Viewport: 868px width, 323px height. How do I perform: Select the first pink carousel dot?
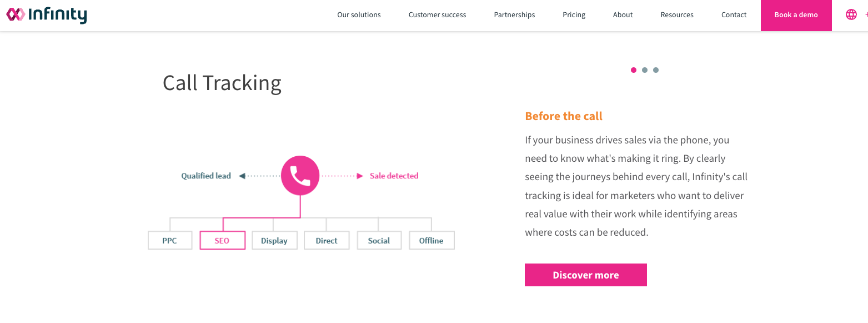tap(634, 70)
